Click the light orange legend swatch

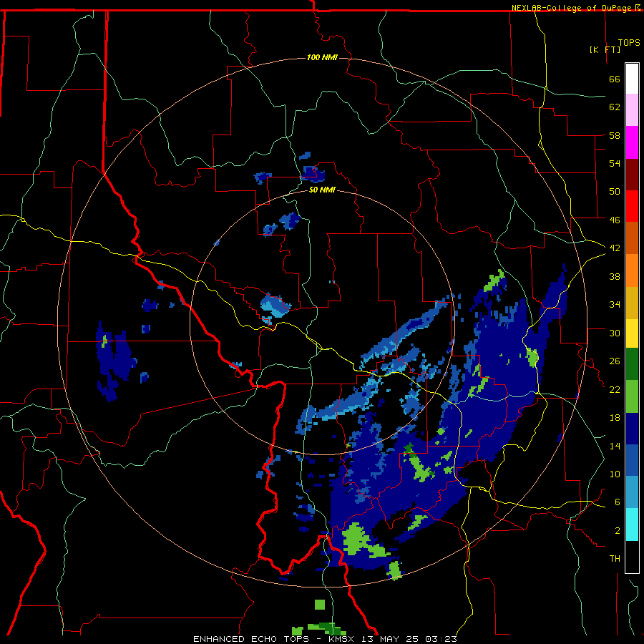pos(632,270)
